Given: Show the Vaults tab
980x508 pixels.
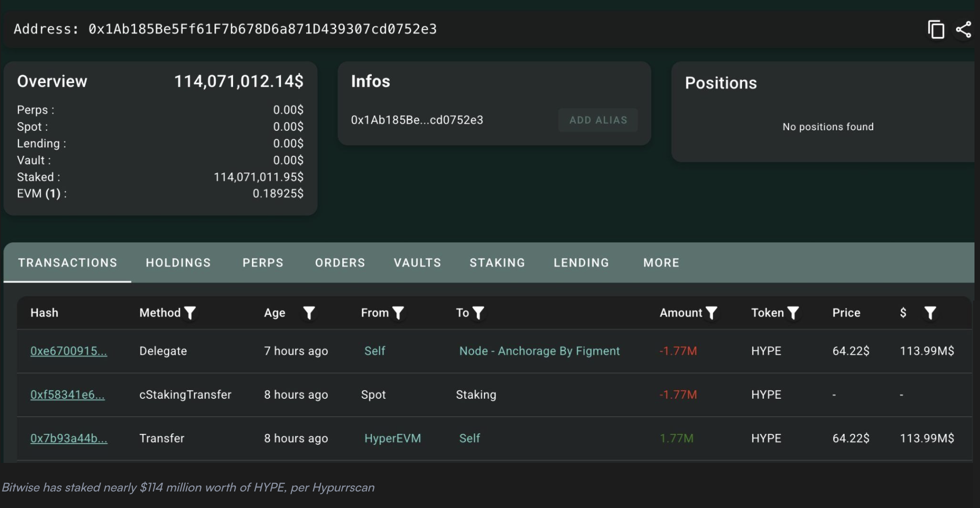Looking at the screenshot, I should click(417, 263).
